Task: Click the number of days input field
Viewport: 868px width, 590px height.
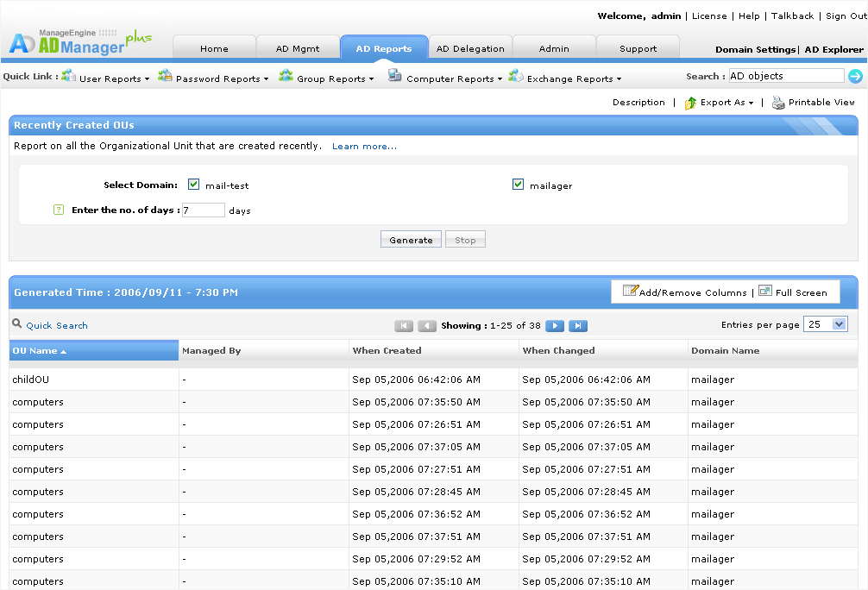Action: pos(204,210)
